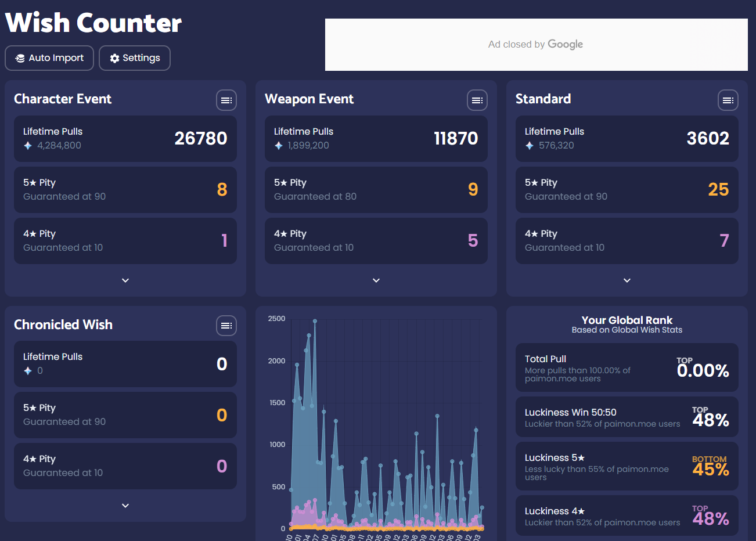The width and height of the screenshot is (756, 541).
Task: Click Weapon Event 4★ pity value 5
Action: point(473,240)
